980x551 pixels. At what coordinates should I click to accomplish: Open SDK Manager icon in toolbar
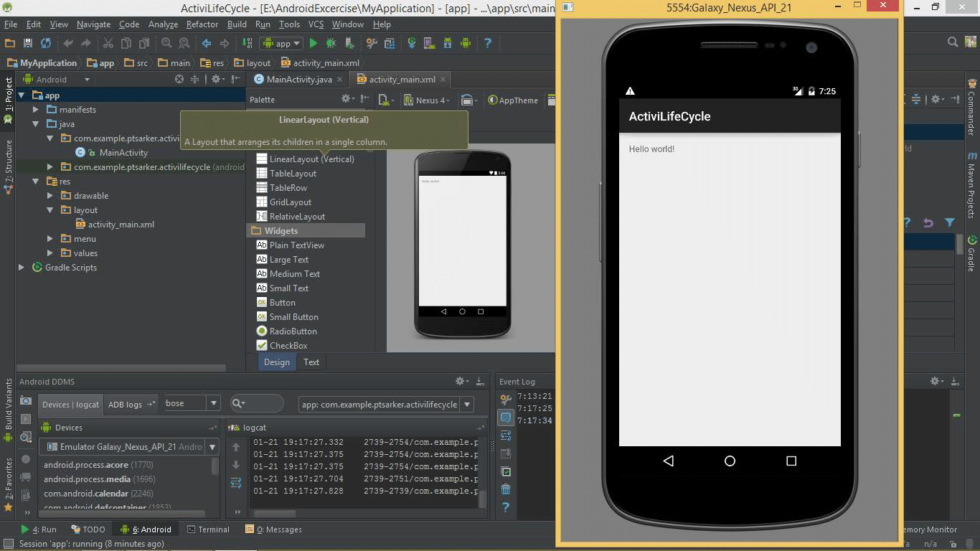448,43
